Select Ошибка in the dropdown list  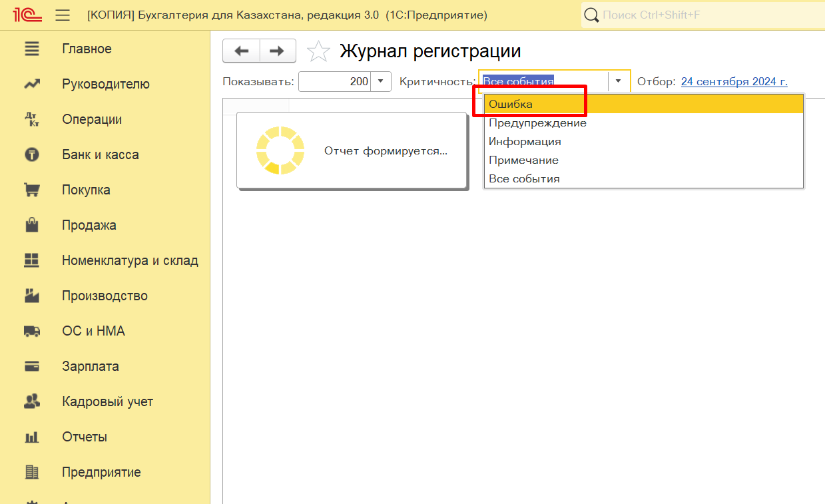pyautogui.click(x=644, y=104)
